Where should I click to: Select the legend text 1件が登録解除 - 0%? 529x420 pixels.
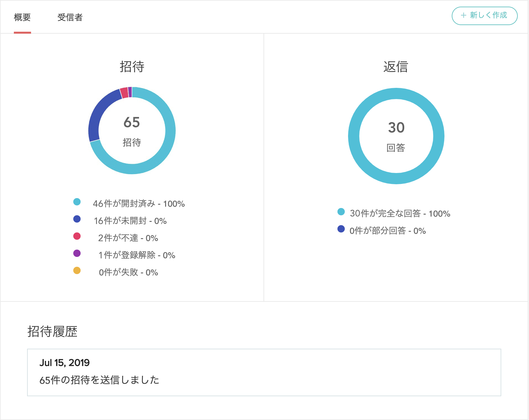click(x=137, y=255)
